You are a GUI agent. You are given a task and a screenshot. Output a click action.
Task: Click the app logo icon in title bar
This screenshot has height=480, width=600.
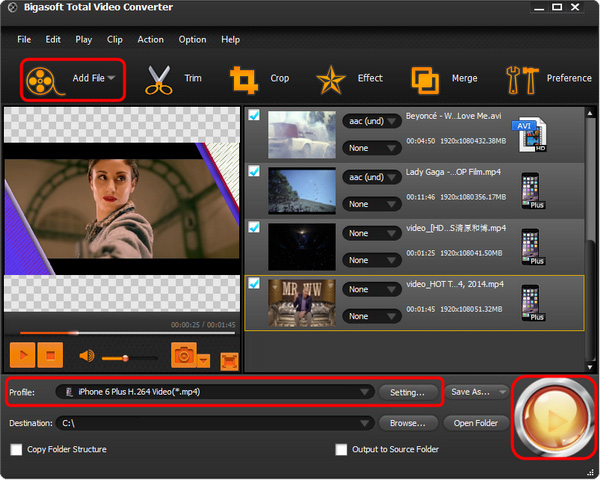click(12, 7)
